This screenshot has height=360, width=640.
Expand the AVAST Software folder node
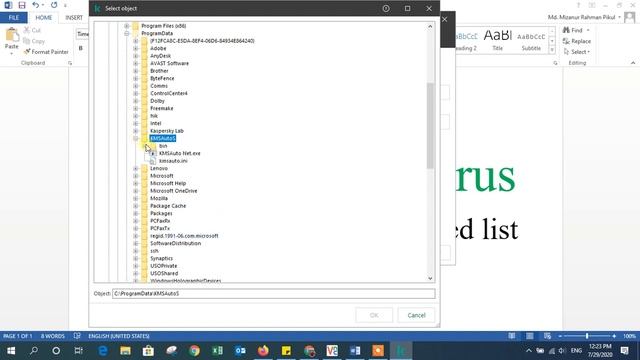point(136,63)
